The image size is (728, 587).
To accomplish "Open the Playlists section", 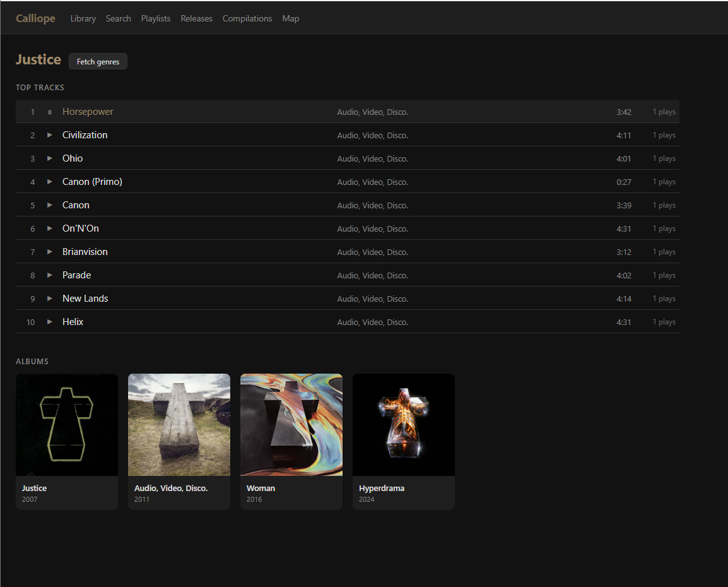I will coord(156,18).
